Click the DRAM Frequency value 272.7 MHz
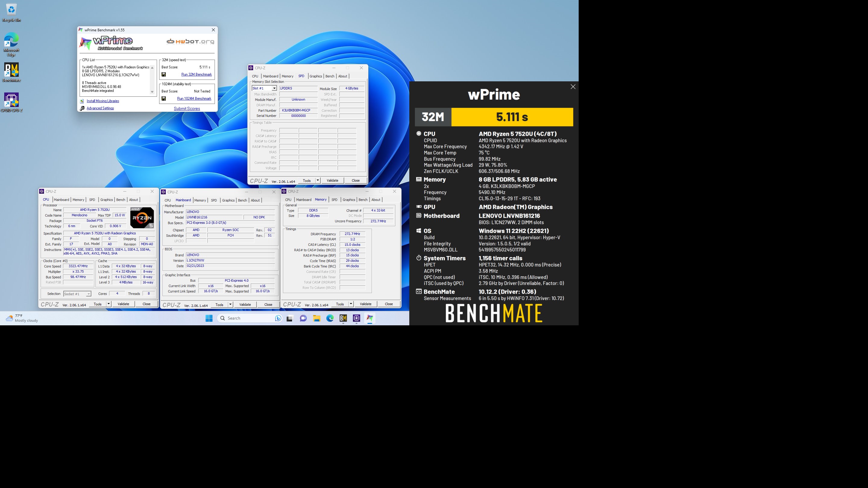The width and height of the screenshot is (868, 488). point(352,234)
